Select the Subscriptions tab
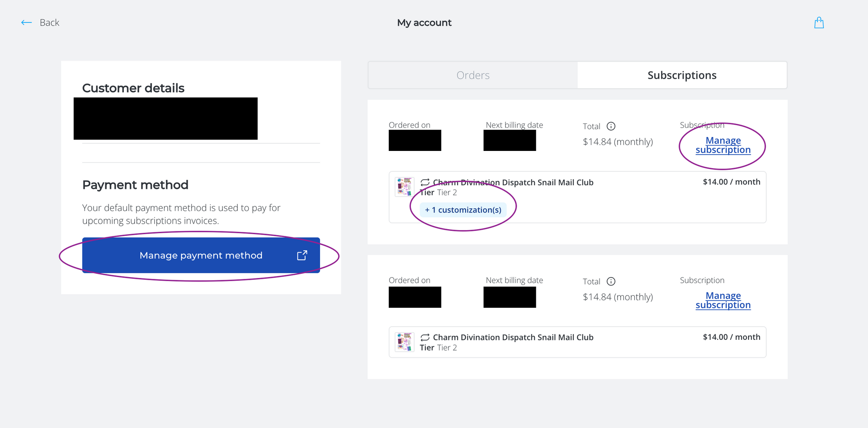The image size is (868, 428). coord(682,75)
